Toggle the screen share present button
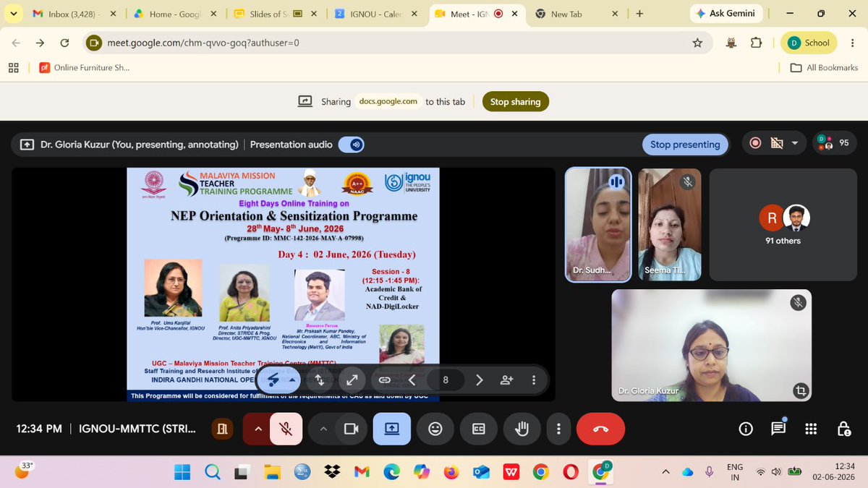 [391, 429]
